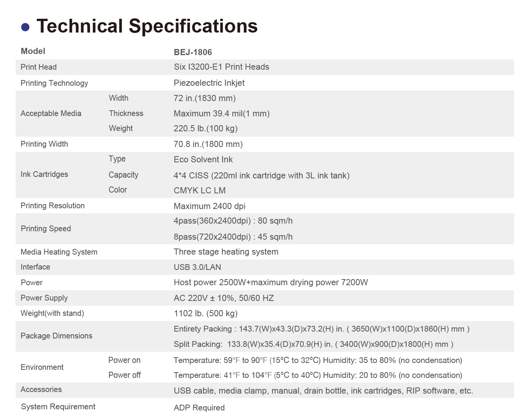Click the Media Heating System label
528x420 pixels.
tap(59, 252)
